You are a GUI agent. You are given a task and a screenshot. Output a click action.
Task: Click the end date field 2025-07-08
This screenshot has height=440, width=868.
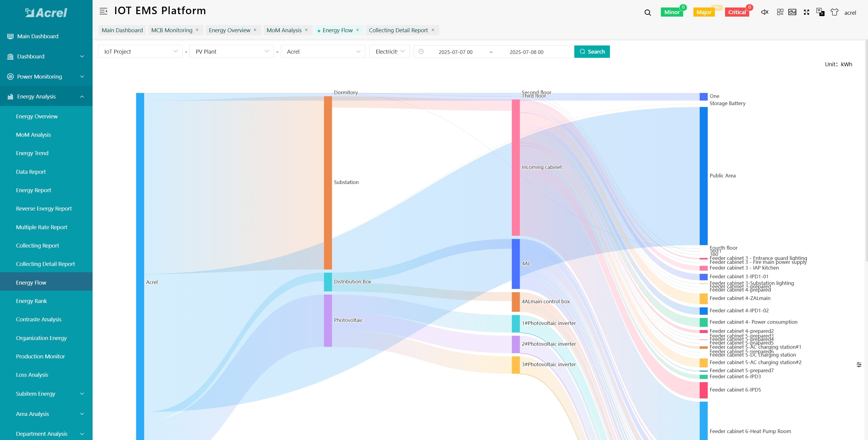coord(526,52)
